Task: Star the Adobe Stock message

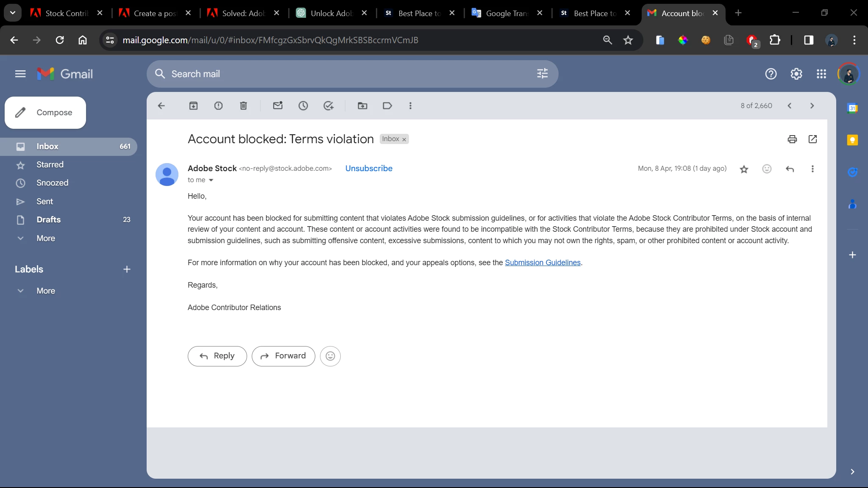Action: click(744, 169)
